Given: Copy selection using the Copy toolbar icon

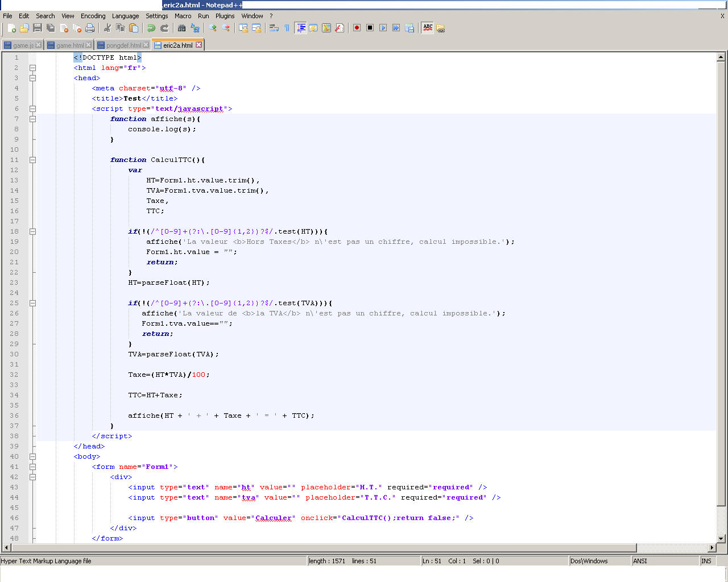Looking at the screenshot, I should point(121,28).
